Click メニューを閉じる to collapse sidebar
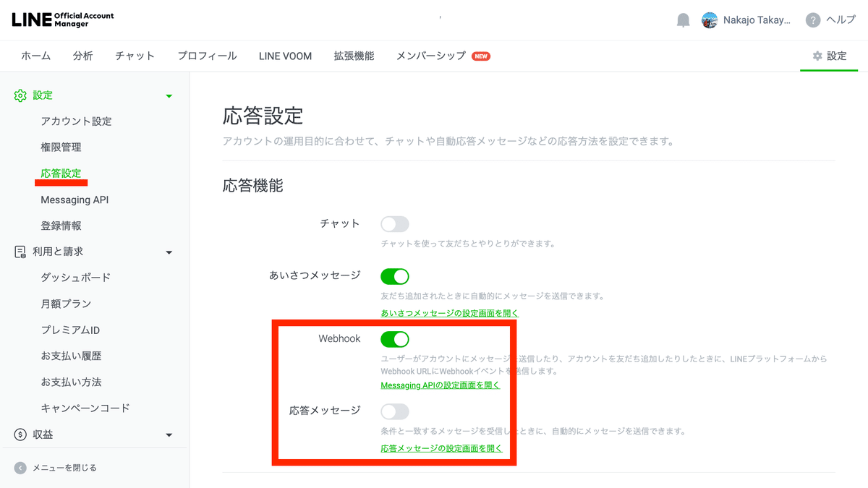 point(64,468)
